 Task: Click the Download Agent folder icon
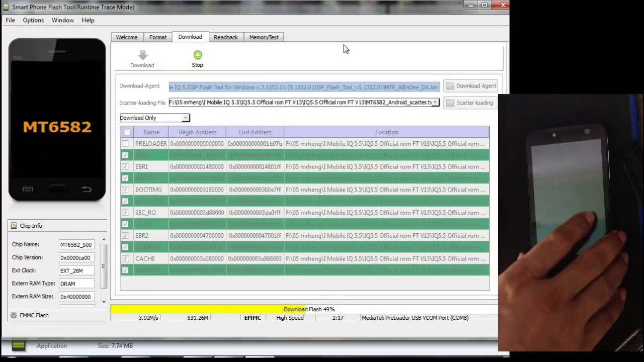450,86
